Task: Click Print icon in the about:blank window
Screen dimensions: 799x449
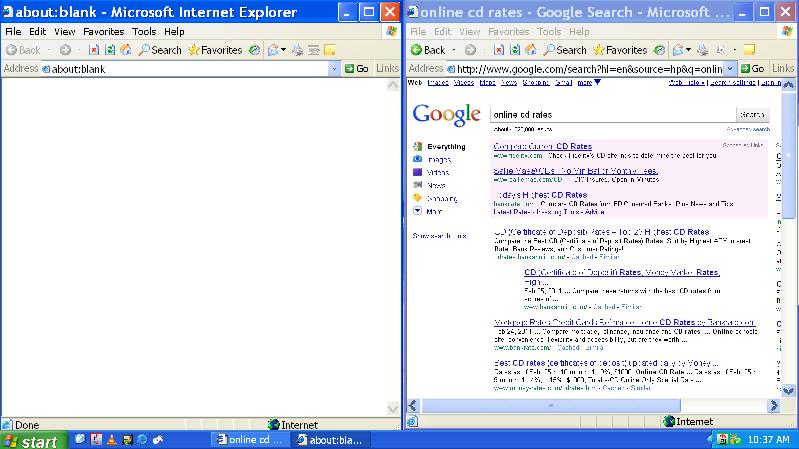Action: tap(298, 50)
